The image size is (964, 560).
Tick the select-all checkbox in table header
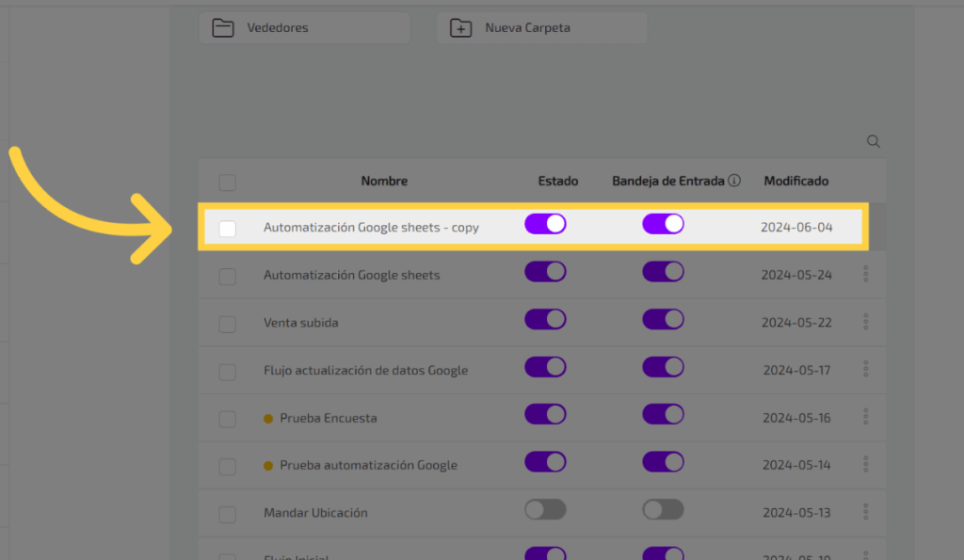(x=228, y=182)
